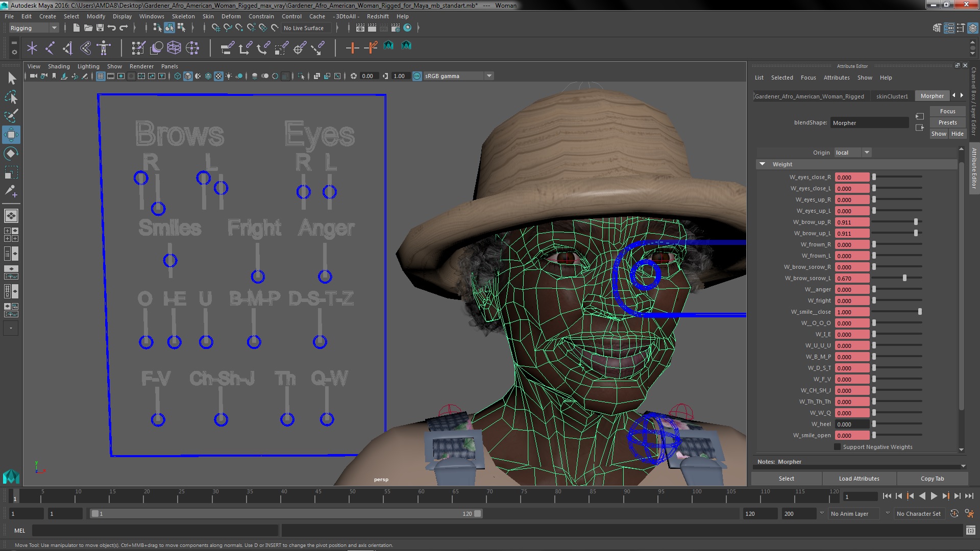Toggle the resolution gate viewport icon
This screenshot has width=980, height=551.
point(121,77)
